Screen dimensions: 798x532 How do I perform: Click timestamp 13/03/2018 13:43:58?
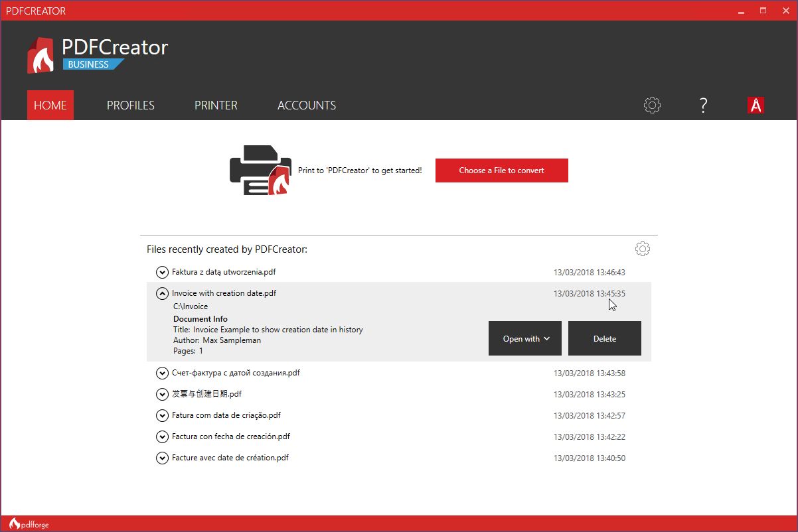590,373
